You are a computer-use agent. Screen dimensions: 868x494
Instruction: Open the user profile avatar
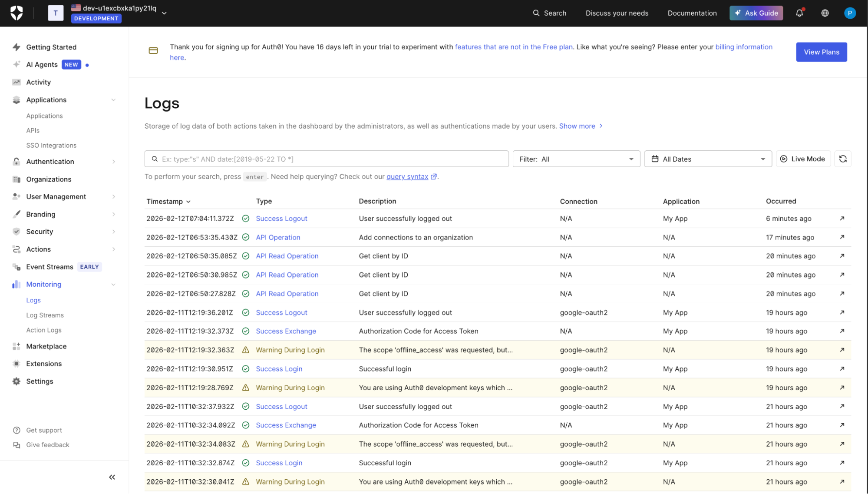(850, 13)
